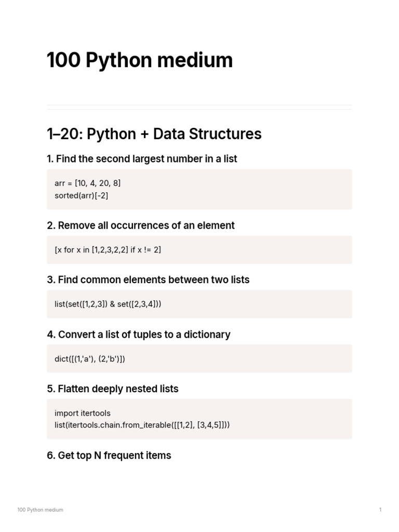Click '100' in the large page title
The height and width of the screenshot is (532, 399).
click(x=63, y=60)
